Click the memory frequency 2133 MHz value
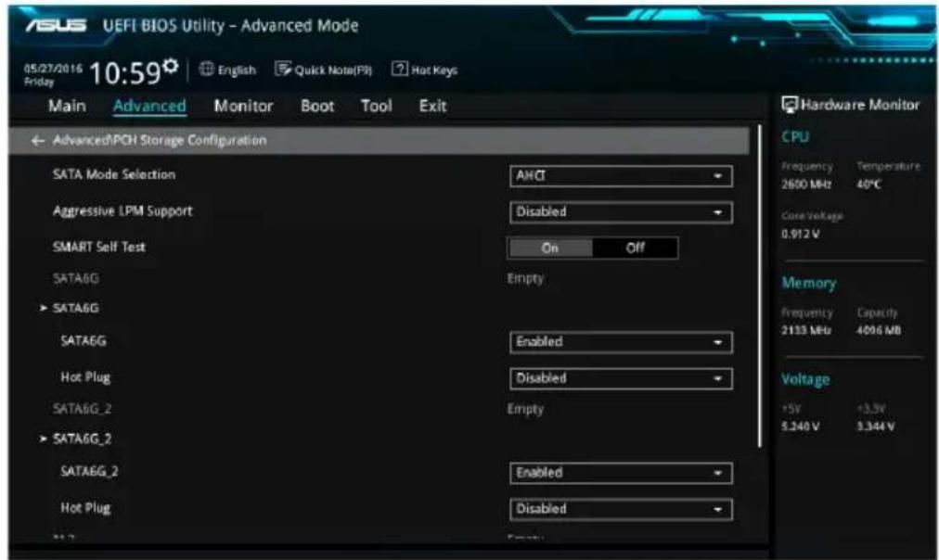The width and height of the screenshot is (939, 560). tap(806, 330)
